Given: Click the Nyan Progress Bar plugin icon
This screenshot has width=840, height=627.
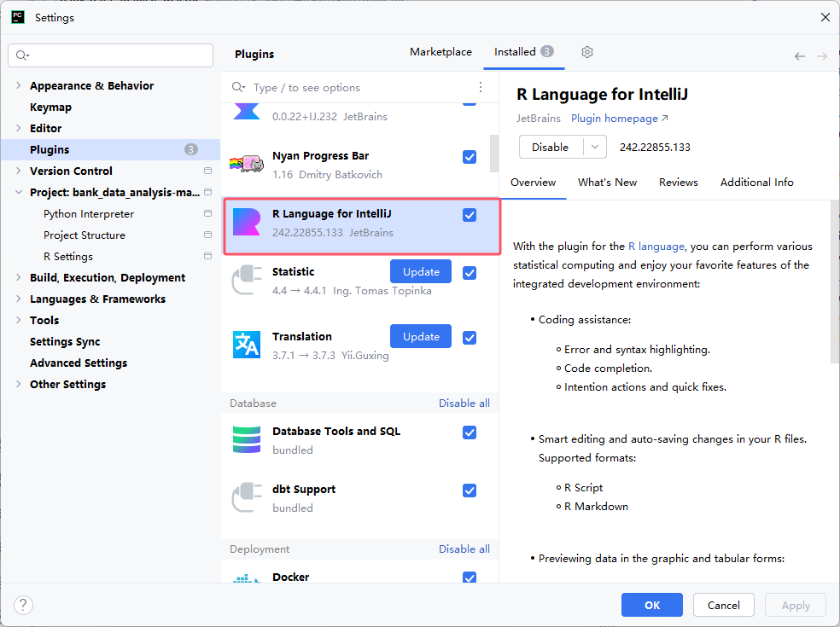Looking at the screenshot, I should (x=247, y=164).
